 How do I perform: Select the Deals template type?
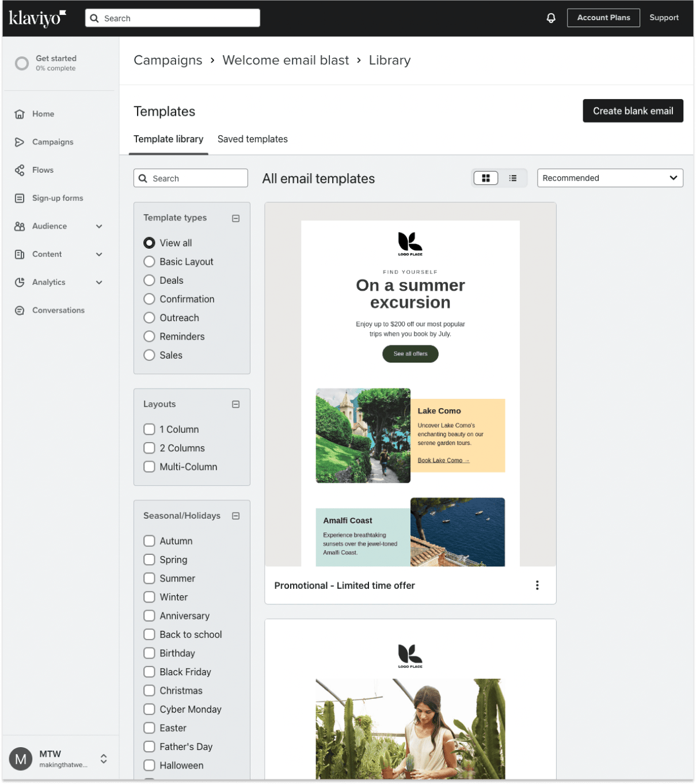(x=149, y=280)
